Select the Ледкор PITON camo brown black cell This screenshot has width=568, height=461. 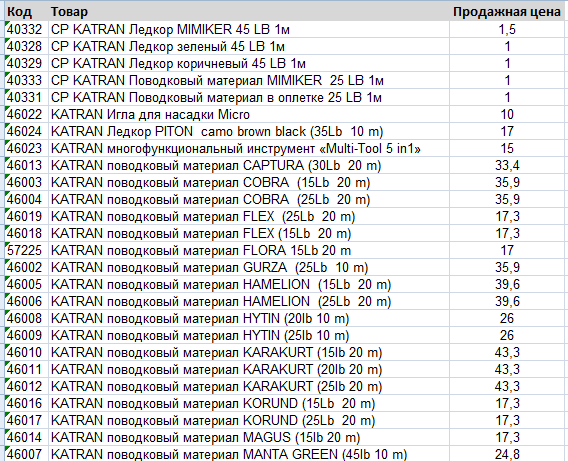(249, 131)
